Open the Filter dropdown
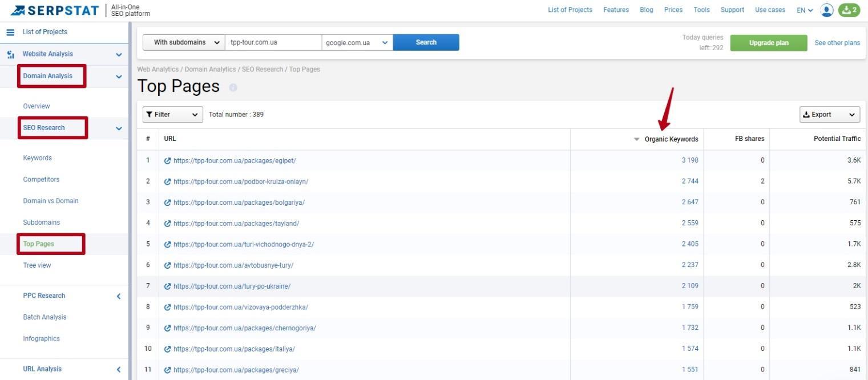This screenshot has height=380, width=868. (x=173, y=114)
